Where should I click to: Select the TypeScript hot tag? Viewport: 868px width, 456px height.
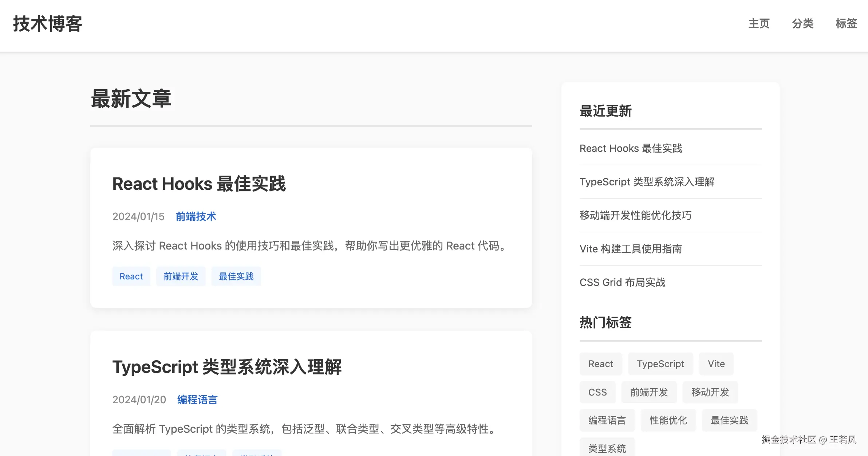coord(660,364)
